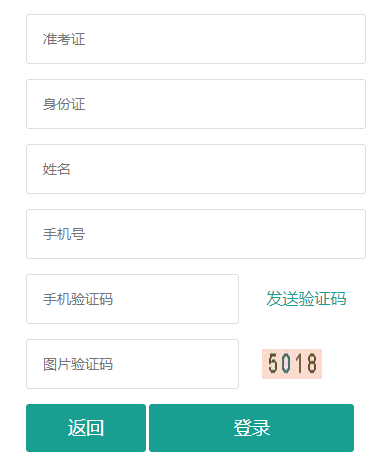Click the 手机号 input field
The image size is (382, 461).
pos(196,234)
